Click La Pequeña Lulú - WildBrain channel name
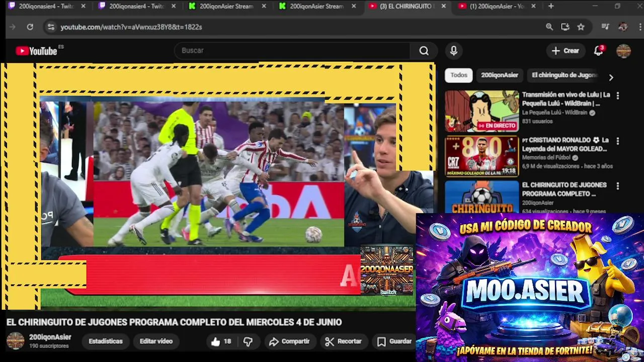 554,113
